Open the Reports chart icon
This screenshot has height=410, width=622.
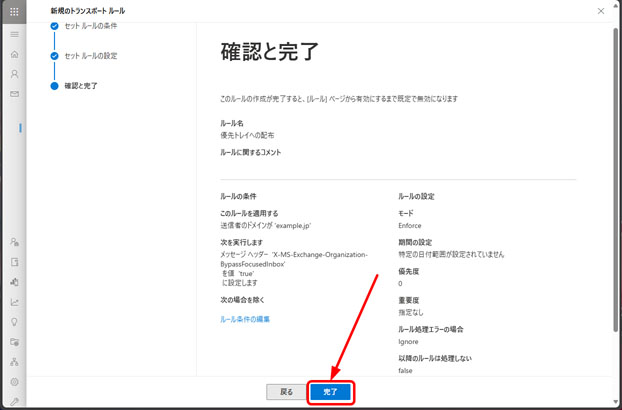coord(14,302)
